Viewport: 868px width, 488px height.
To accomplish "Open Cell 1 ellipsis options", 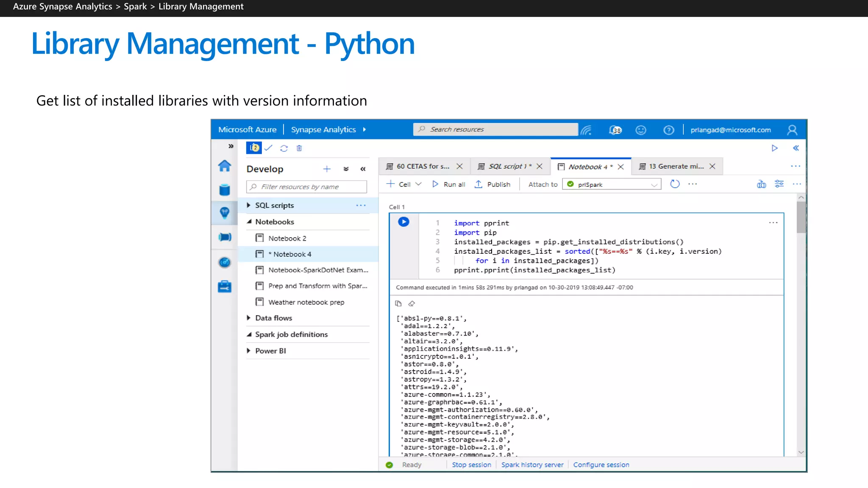I will (773, 222).
